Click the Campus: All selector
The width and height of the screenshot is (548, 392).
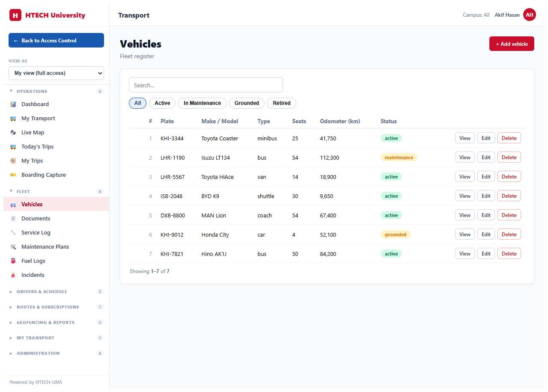pos(476,15)
